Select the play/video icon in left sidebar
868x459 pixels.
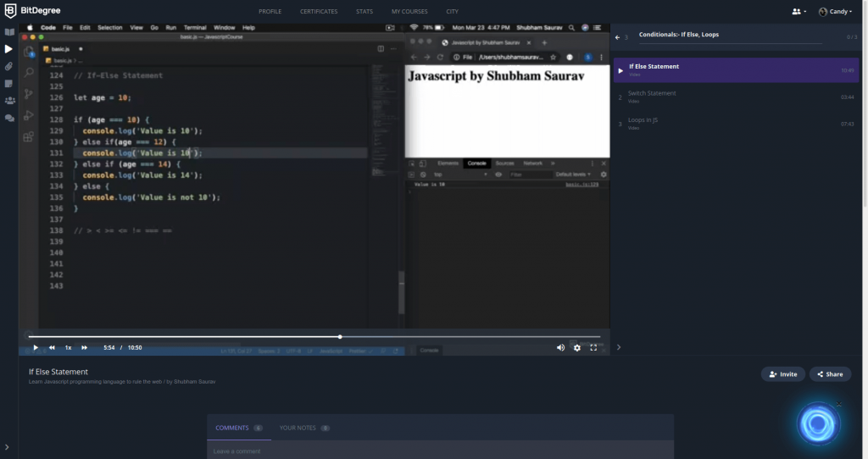[x=8, y=49]
